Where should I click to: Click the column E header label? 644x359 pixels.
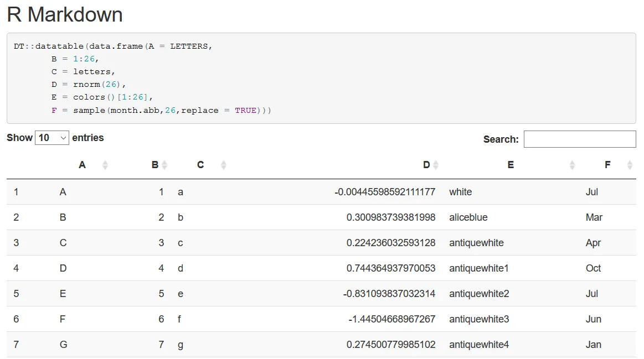511,165
